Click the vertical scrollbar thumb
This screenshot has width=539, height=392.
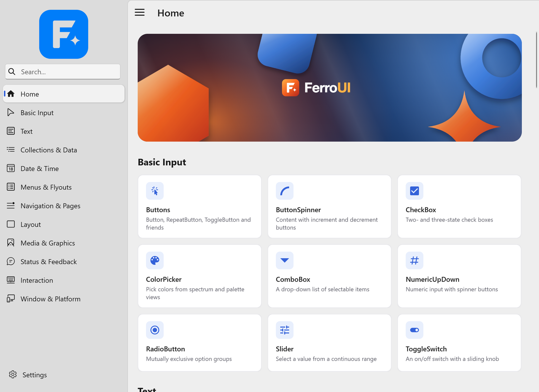coord(536,60)
